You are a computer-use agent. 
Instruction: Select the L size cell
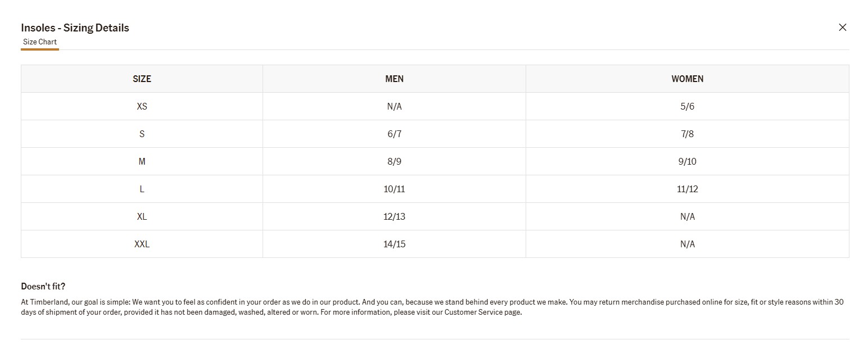(x=142, y=189)
